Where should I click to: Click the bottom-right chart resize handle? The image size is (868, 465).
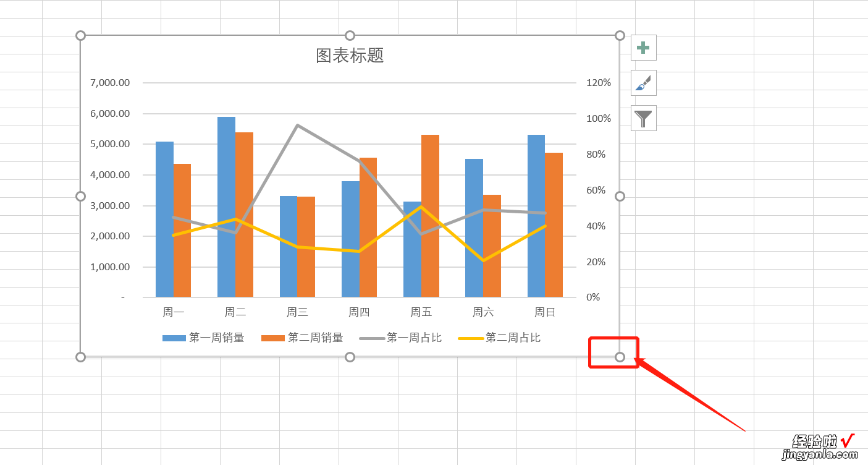[620, 357]
